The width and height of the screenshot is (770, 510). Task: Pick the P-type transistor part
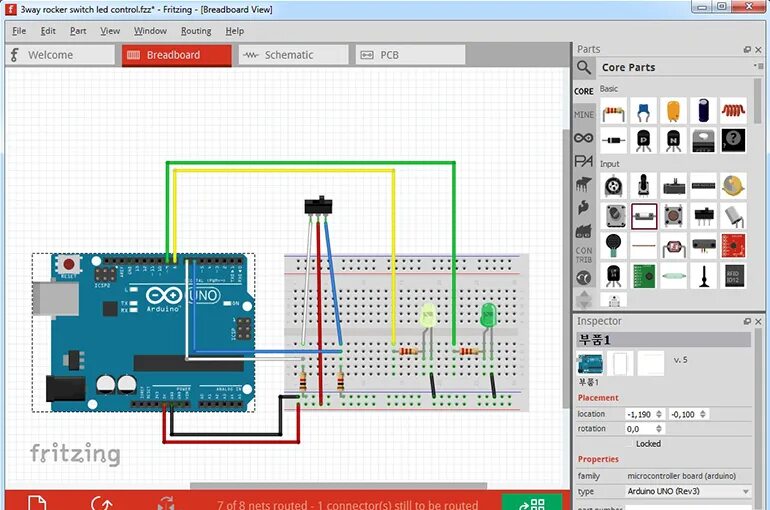click(643, 140)
